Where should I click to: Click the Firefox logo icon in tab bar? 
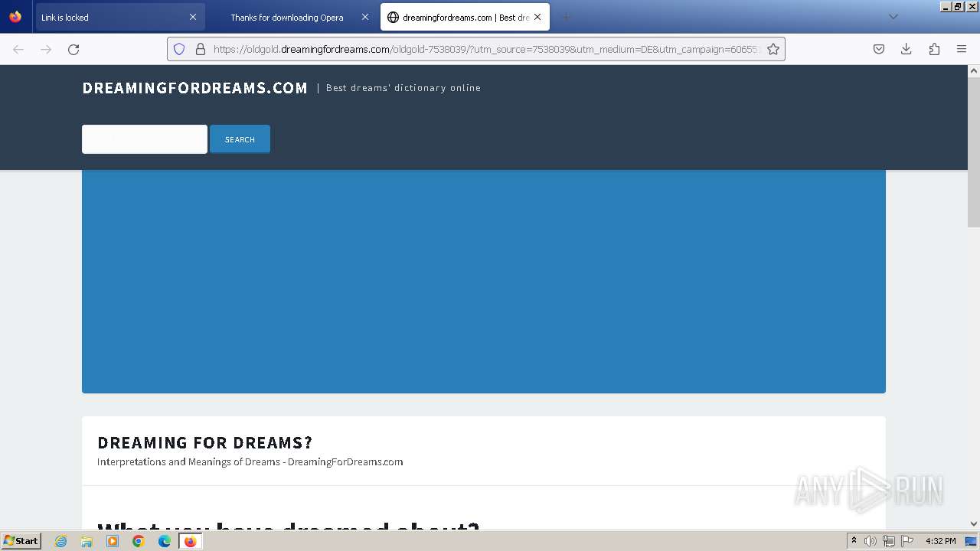tap(15, 17)
